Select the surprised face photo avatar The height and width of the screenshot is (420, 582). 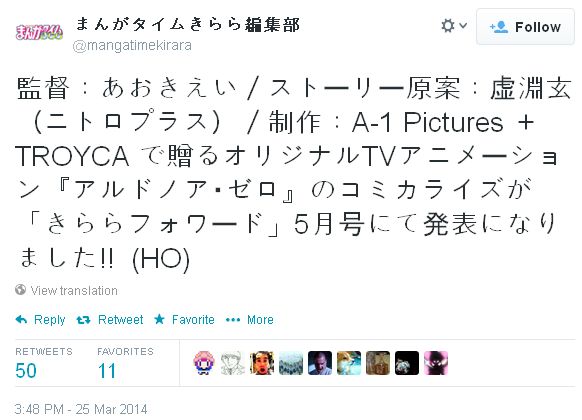tap(262, 363)
